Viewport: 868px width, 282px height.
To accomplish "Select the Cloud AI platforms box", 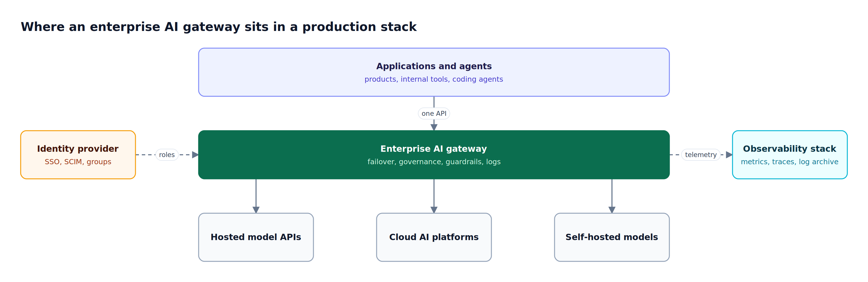I will point(434,237).
